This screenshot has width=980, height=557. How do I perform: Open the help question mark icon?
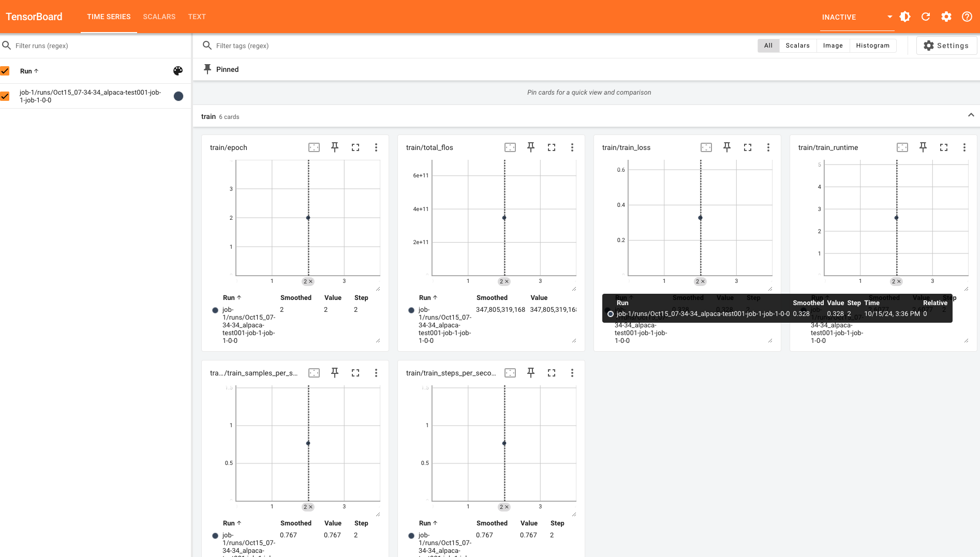(x=967, y=17)
